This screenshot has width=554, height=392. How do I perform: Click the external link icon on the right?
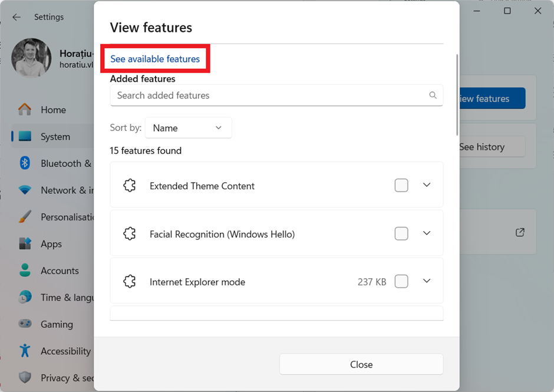520,232
